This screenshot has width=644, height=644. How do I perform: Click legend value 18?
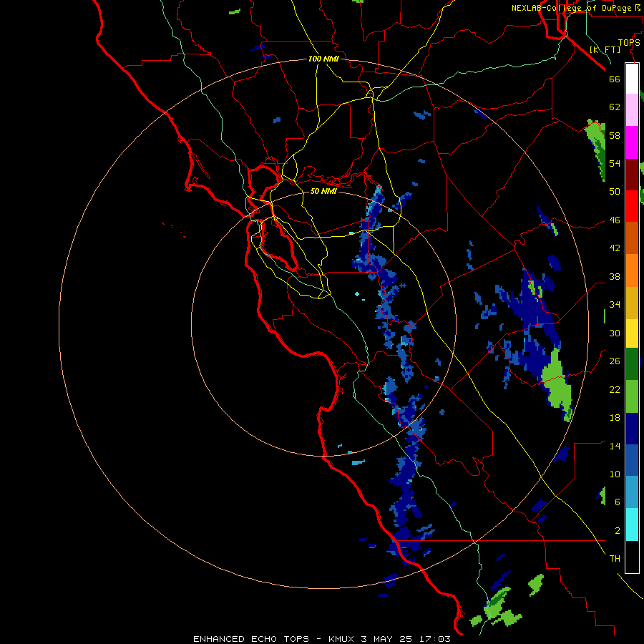click(615, 418)
